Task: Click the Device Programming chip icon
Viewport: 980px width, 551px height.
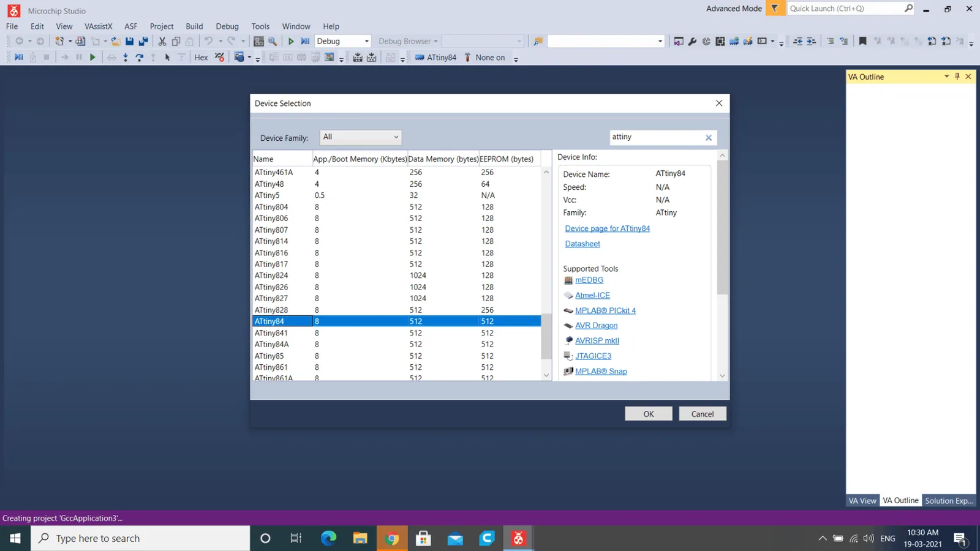Action: 748,41
